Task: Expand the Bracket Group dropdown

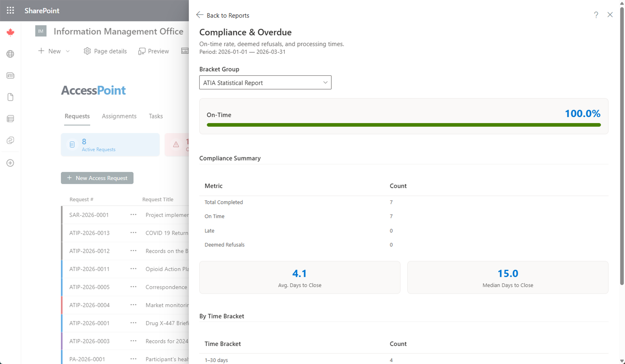Action: [x=265, y=82]
